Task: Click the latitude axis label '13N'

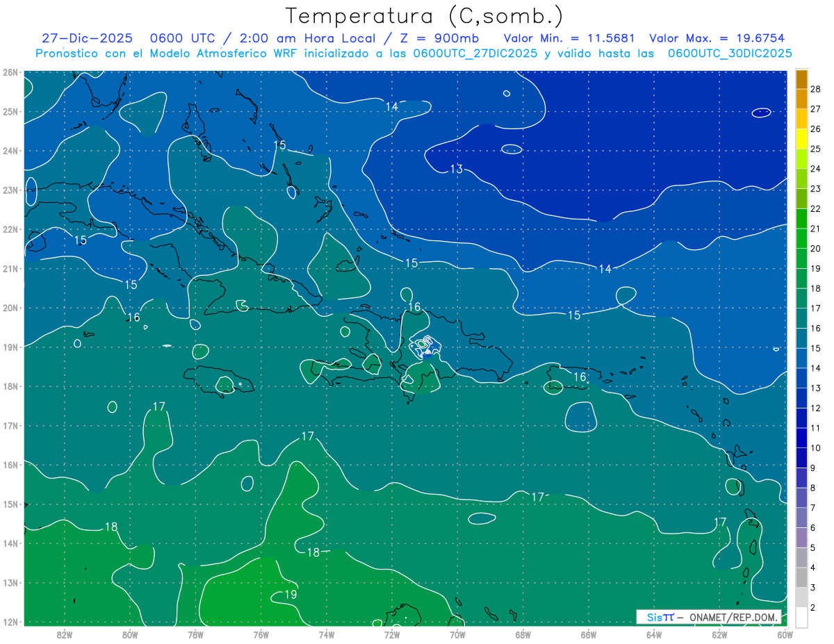Action: [x=10, y=583]
